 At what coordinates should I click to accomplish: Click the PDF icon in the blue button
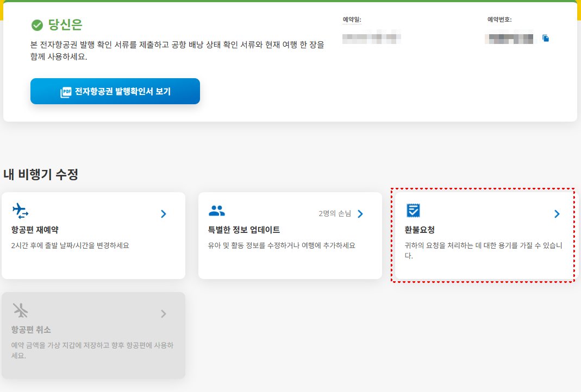pos(66,92)
